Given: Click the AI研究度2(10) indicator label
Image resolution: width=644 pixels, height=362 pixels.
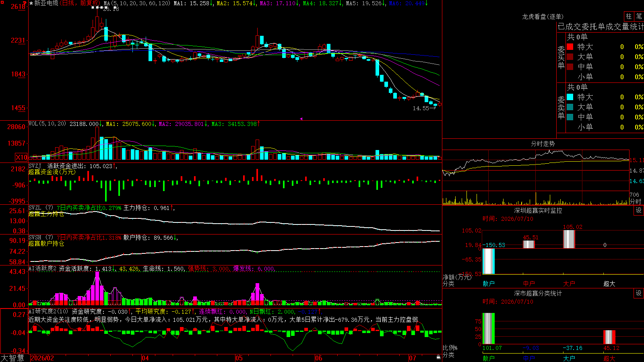Looking at the screenshot, I should (x=48, y=312).
